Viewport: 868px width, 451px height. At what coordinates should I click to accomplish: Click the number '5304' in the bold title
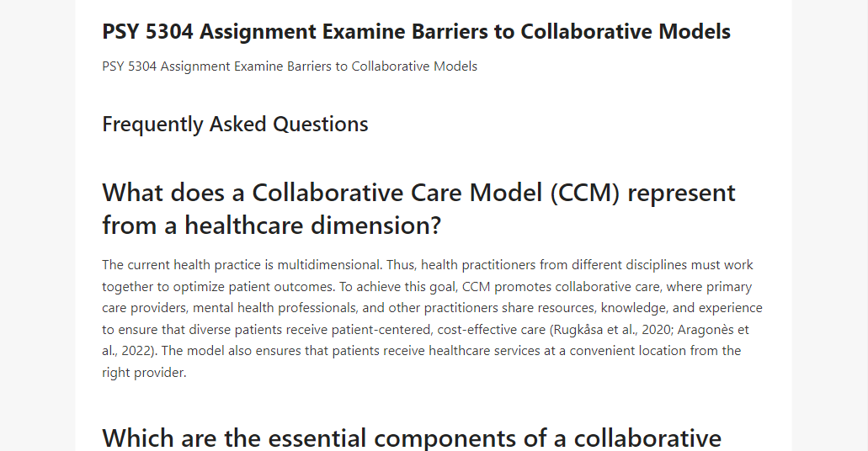[169, 31]
